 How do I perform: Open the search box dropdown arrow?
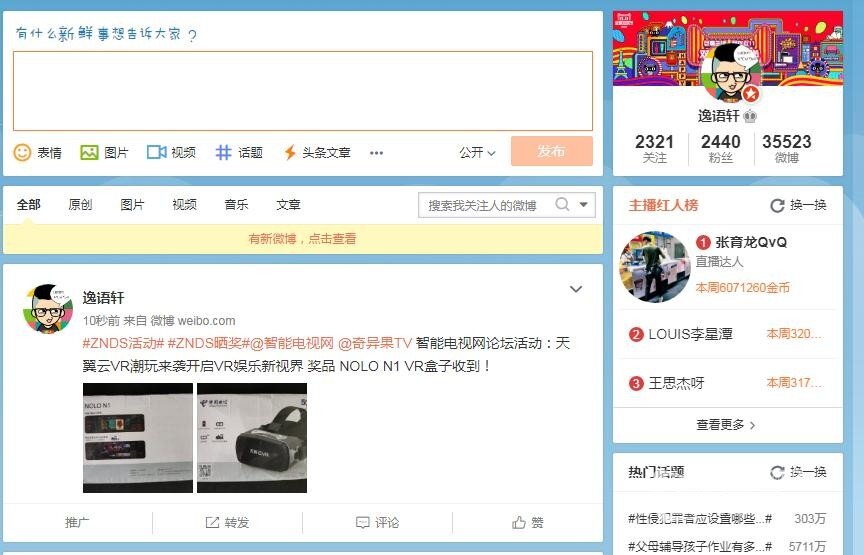click(584, 204)
